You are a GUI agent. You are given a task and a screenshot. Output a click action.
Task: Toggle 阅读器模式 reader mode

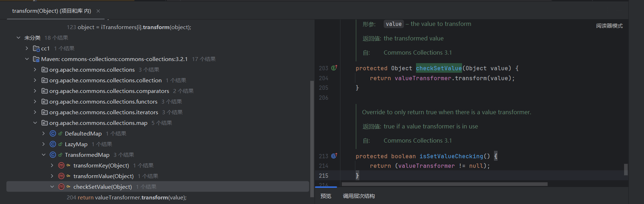tap(609, 26)
